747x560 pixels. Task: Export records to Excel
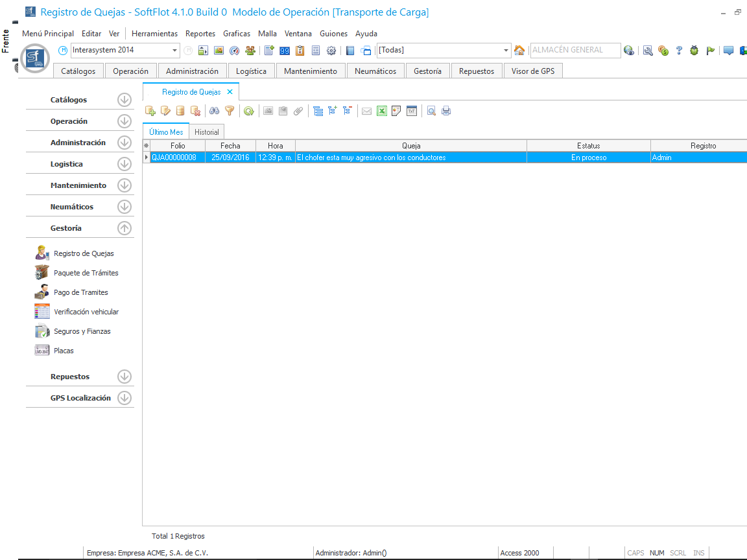382,111
